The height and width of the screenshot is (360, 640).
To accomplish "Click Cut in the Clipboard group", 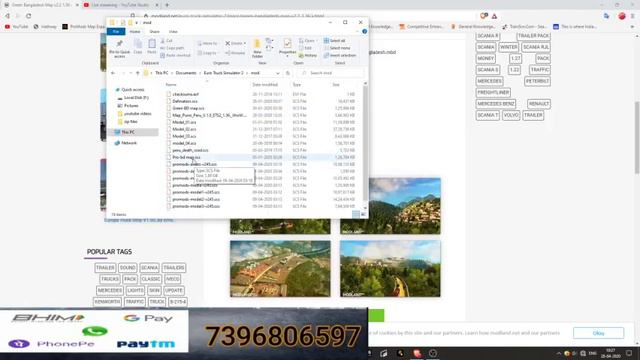I will pyautogui.click(x=167, y=41).
